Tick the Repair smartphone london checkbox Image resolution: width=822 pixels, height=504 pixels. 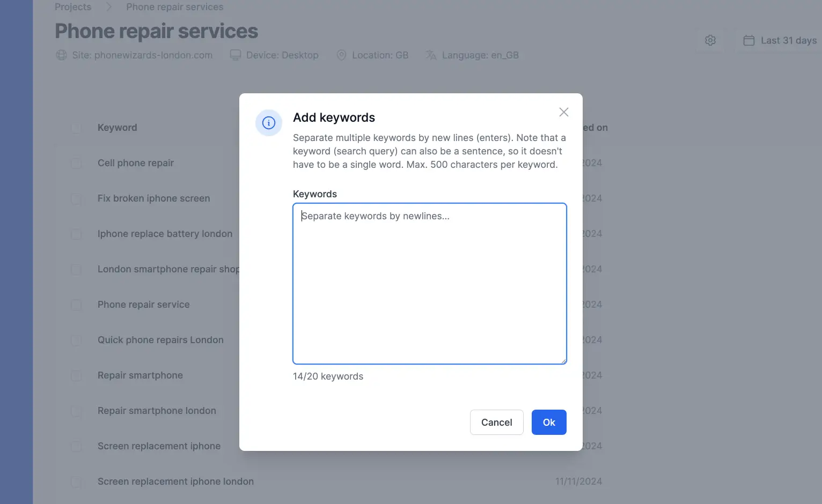click(76, 411)
